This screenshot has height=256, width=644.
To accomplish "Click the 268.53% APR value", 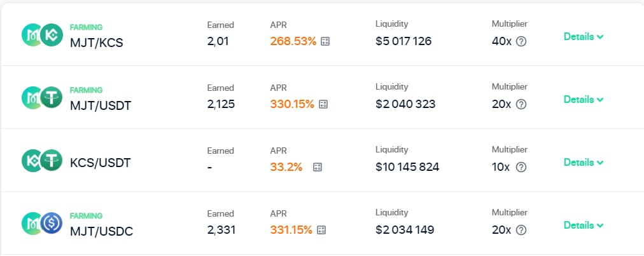I will pyautogui.click(x=293, y=41).
